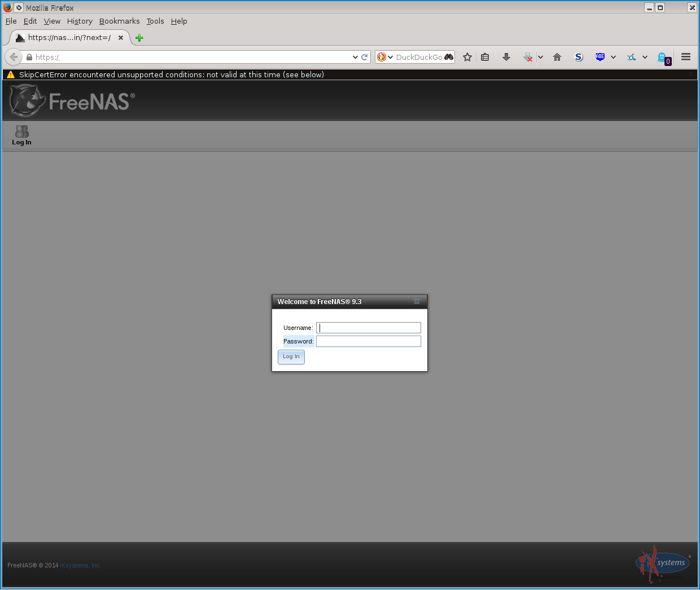Image resolution: width=700 pixels, height=590 pixels.
Task: Expand dropdown next to bug extension icon
Action: tap(645, 57)
